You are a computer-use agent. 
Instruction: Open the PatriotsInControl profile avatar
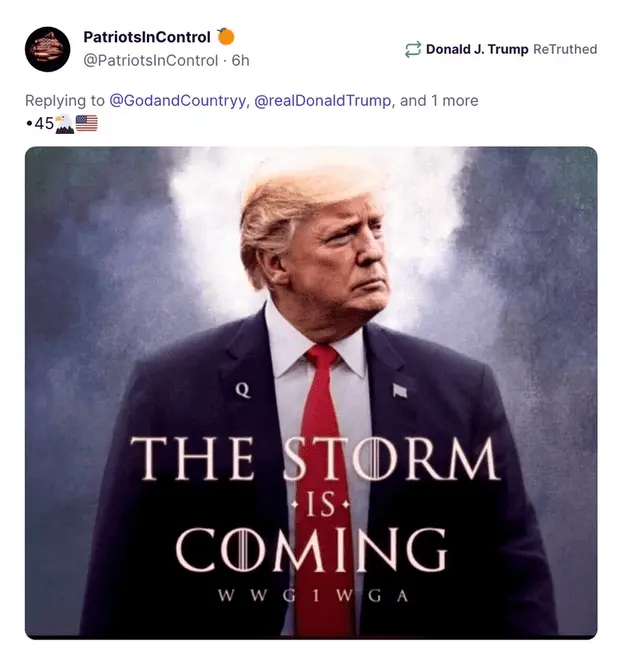tap(47, 49)
